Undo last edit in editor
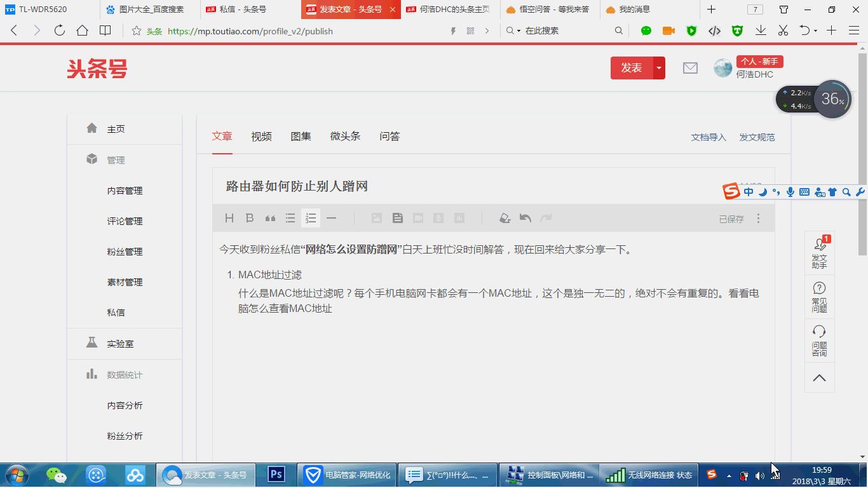 pos(525,218)
